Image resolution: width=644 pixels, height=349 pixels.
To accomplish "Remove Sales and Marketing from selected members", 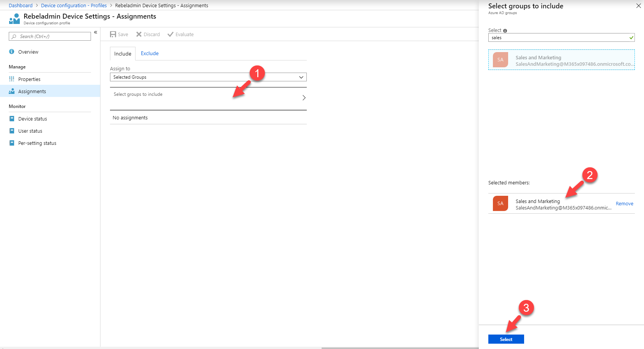I will (x=624, y=203).
